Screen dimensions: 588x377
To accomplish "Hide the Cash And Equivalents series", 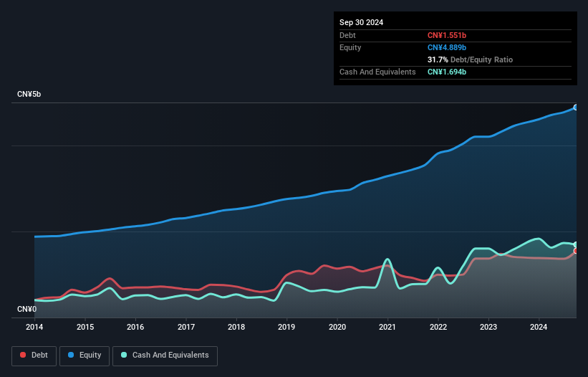I will click(x=165, y=355).
